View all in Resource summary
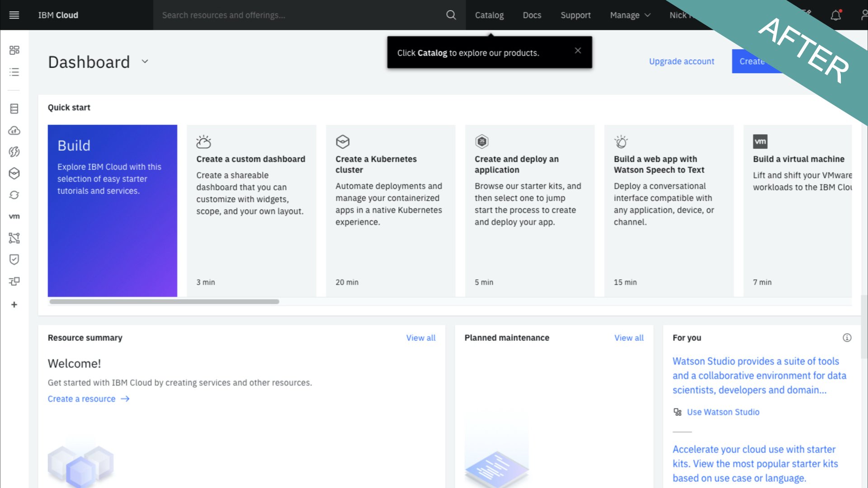This screenshot has height=488, width=868. click(x=420, y=338)
